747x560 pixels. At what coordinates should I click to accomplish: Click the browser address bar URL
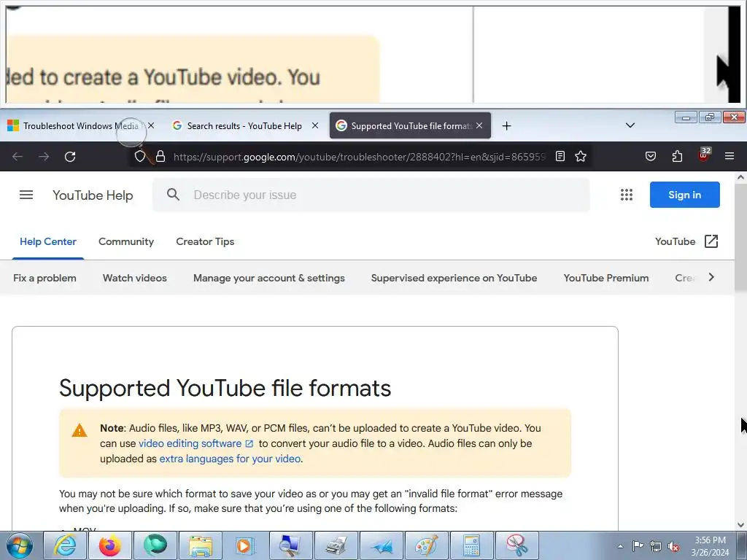click(359, 157)
